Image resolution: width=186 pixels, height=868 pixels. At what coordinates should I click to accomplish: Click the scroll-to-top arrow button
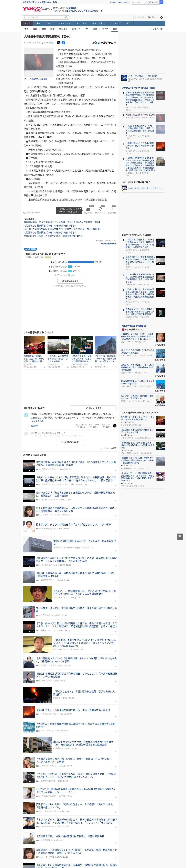point(180,536)
